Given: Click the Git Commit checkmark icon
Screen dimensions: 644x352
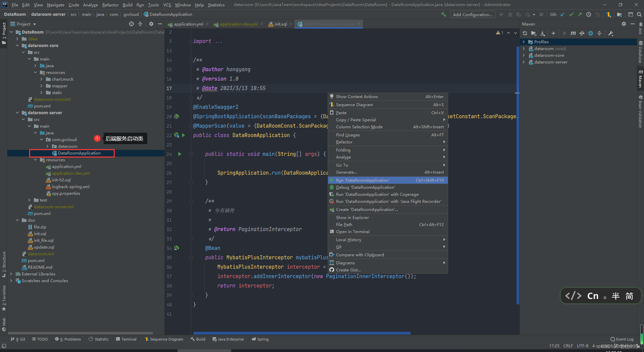Looking at the screenshot, I should pos(571,14).
